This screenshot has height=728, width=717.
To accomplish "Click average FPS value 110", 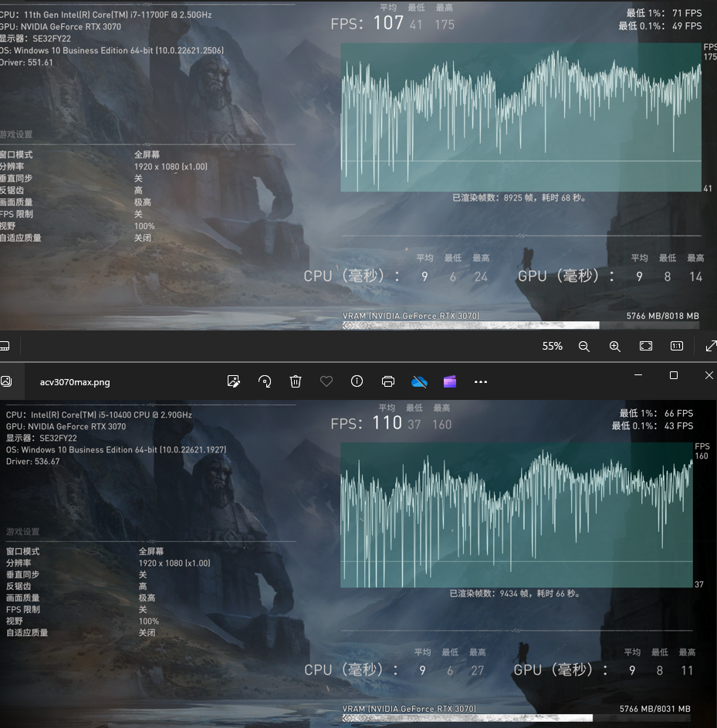I will tap(387, 422).
